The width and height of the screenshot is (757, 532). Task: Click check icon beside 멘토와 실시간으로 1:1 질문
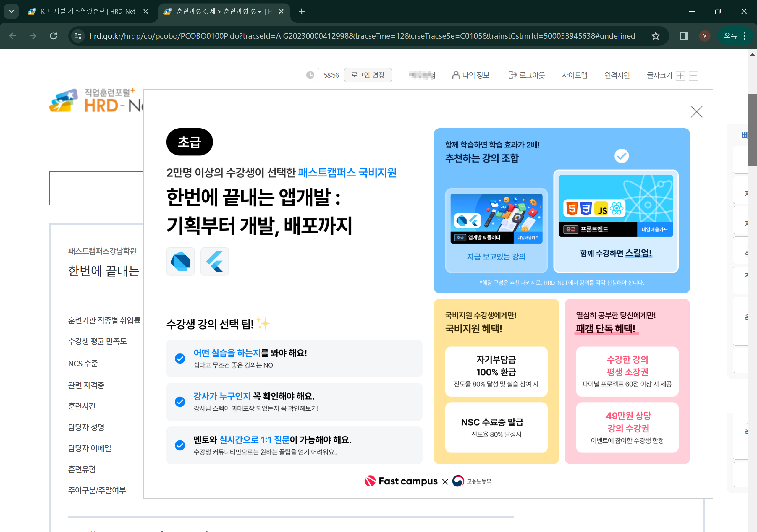pos(180,445)
